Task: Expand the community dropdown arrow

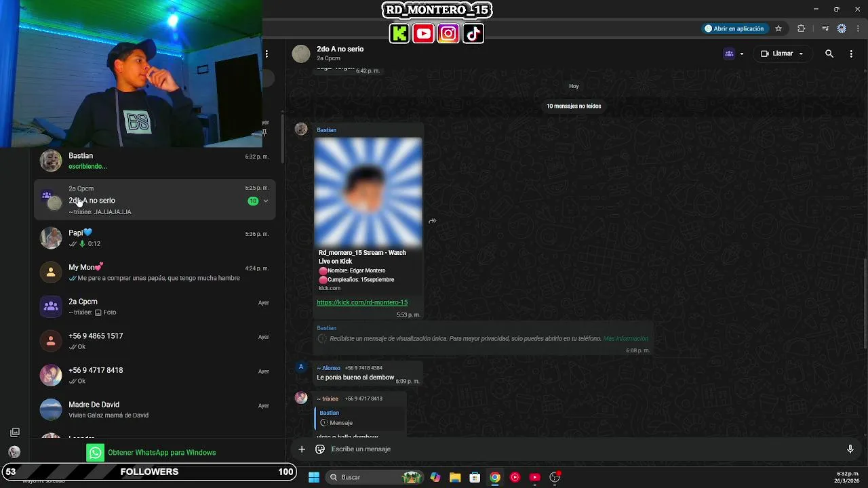Action: coord(741,54)
